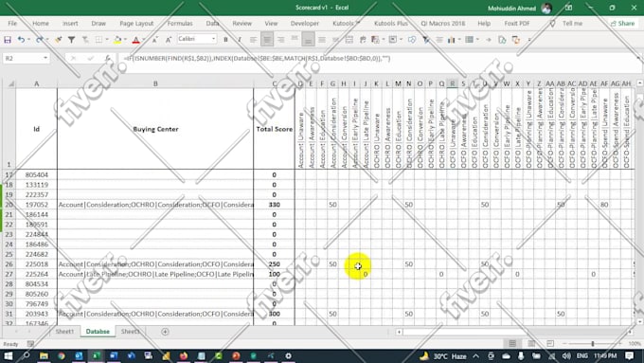Toggle Bold formatting

(x=225, y=40)
